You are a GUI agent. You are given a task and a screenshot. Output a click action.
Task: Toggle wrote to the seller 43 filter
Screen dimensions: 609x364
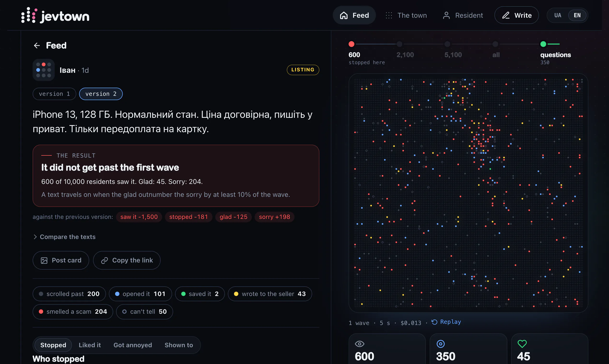point(270,294)
